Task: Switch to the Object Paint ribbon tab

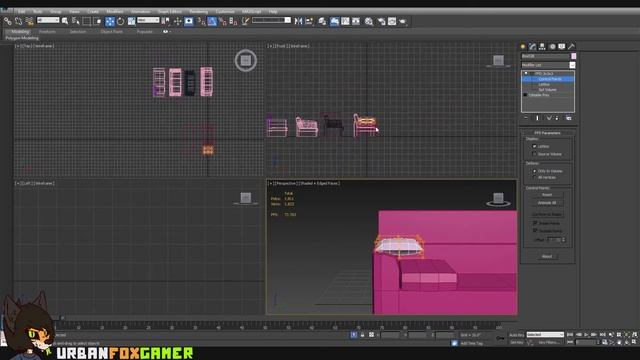Action: 112,31
